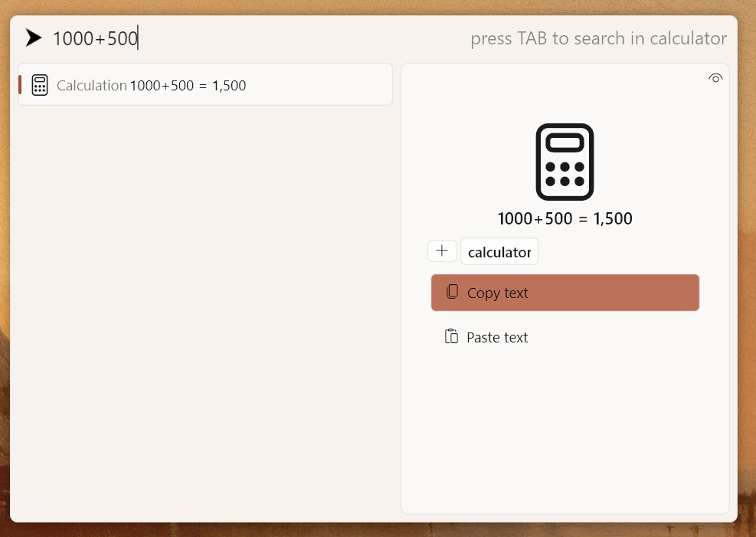Toggle the preview eye icon
The width and height of the screenshot is (756, 537).
(x=715, y=78)
